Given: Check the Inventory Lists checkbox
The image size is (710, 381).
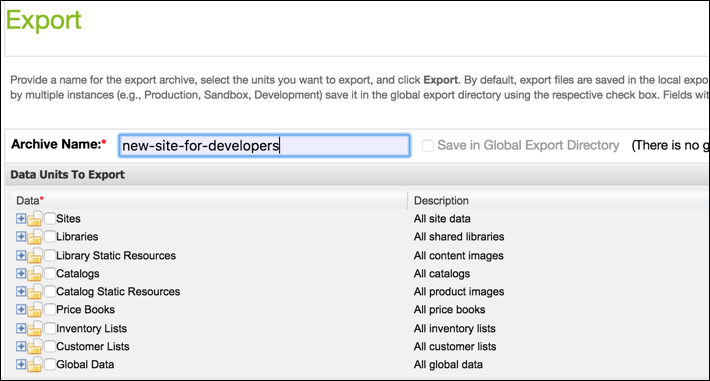Looking at the screenshot, I should pyautogui.click(x=50, y=328).
